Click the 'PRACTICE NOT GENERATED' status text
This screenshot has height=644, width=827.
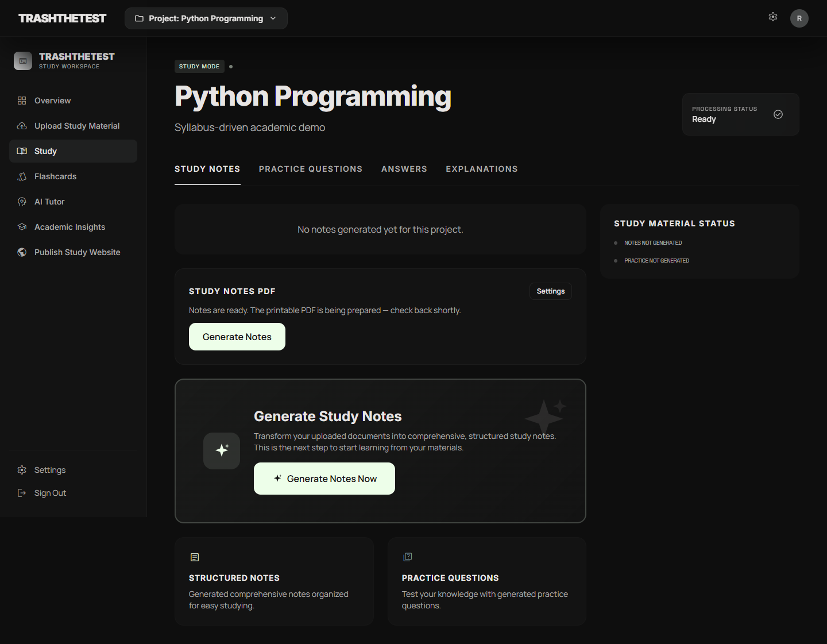click(656, 261)
